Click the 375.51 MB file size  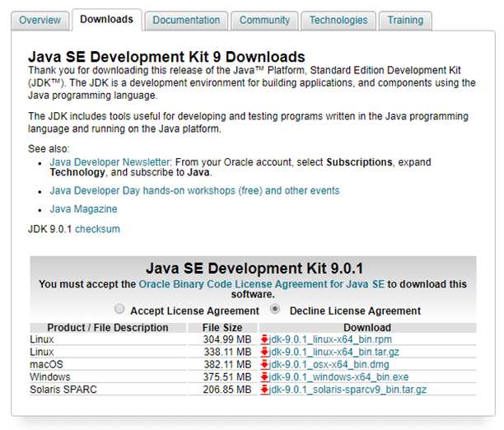click(227, 377)
